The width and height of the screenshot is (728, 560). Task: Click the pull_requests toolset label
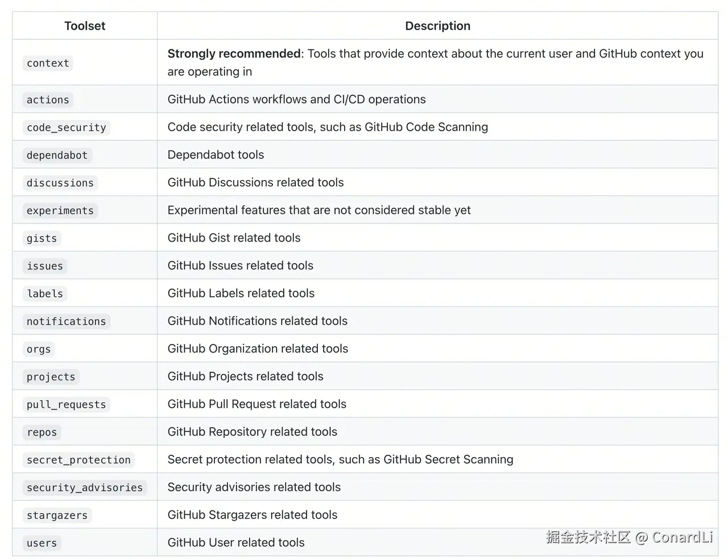pos(67,405)
